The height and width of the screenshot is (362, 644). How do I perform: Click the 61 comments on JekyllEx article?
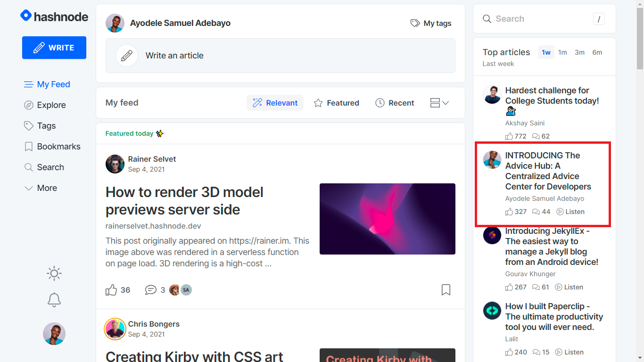coord(541,287)
